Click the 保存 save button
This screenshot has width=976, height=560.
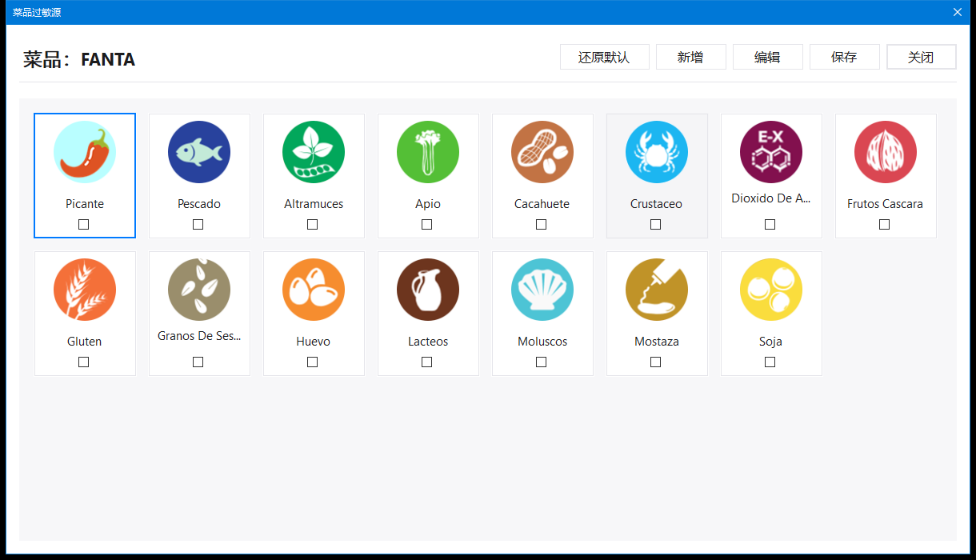coord(845,57)
